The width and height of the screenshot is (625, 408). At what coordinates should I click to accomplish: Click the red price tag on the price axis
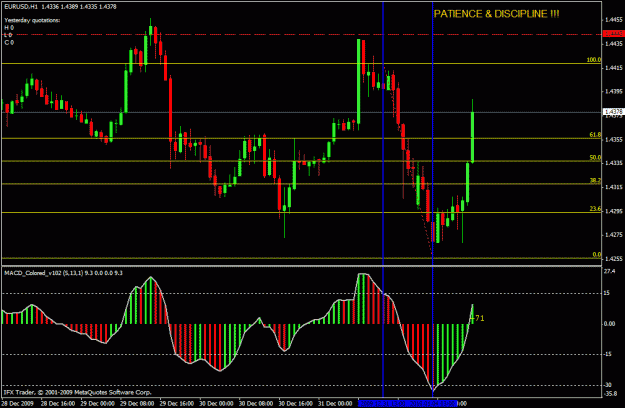tap(613, 34)
